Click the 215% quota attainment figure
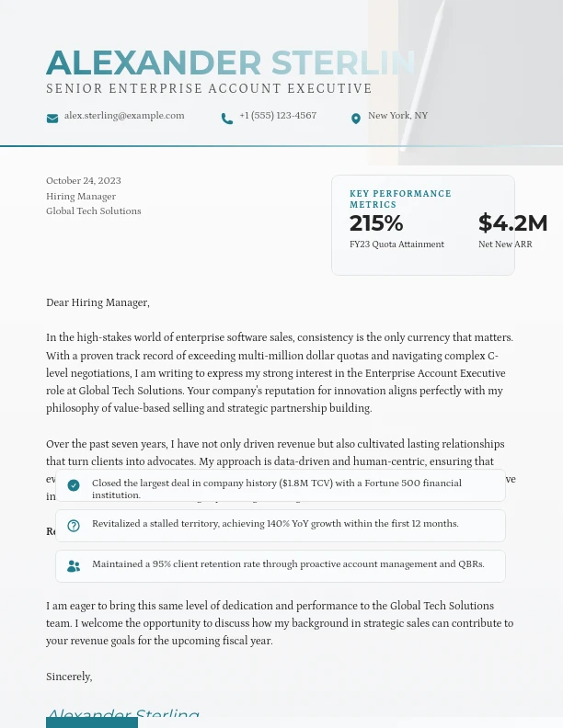The height and width of the screenshot is (728, 563). click(376, 223)
